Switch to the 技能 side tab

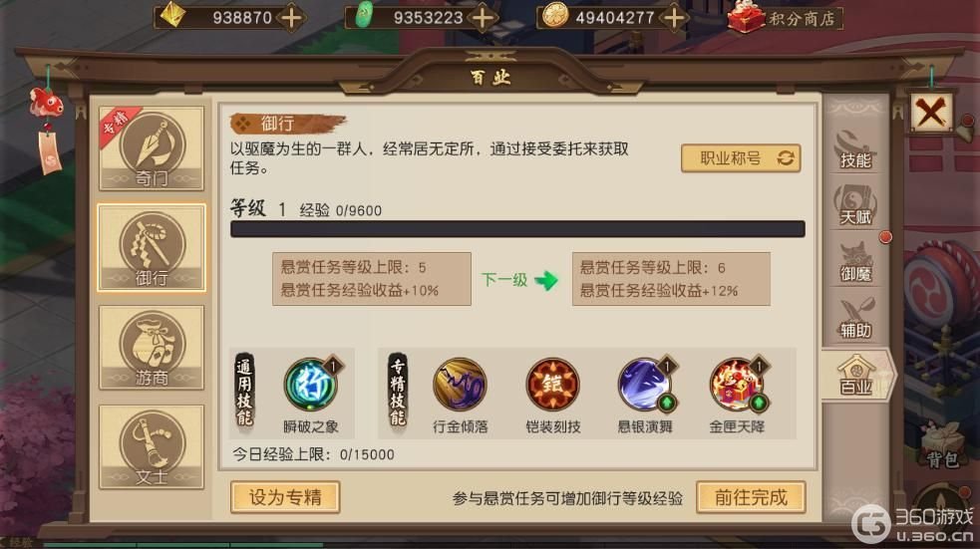tap(855, 148)
